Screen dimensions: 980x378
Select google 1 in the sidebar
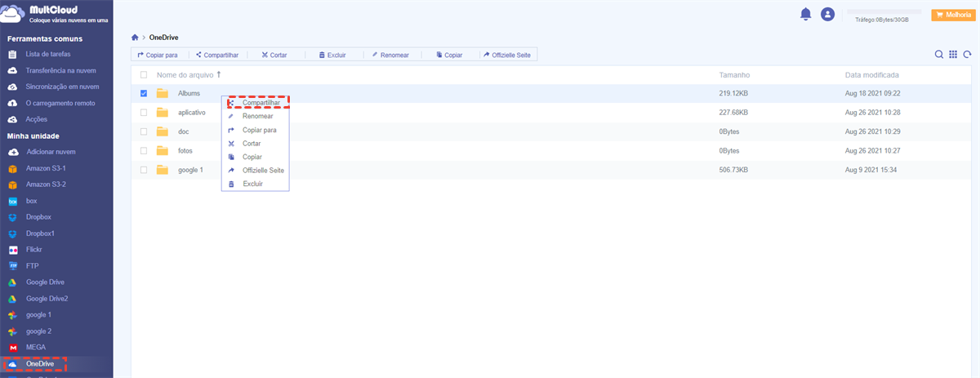38,315
